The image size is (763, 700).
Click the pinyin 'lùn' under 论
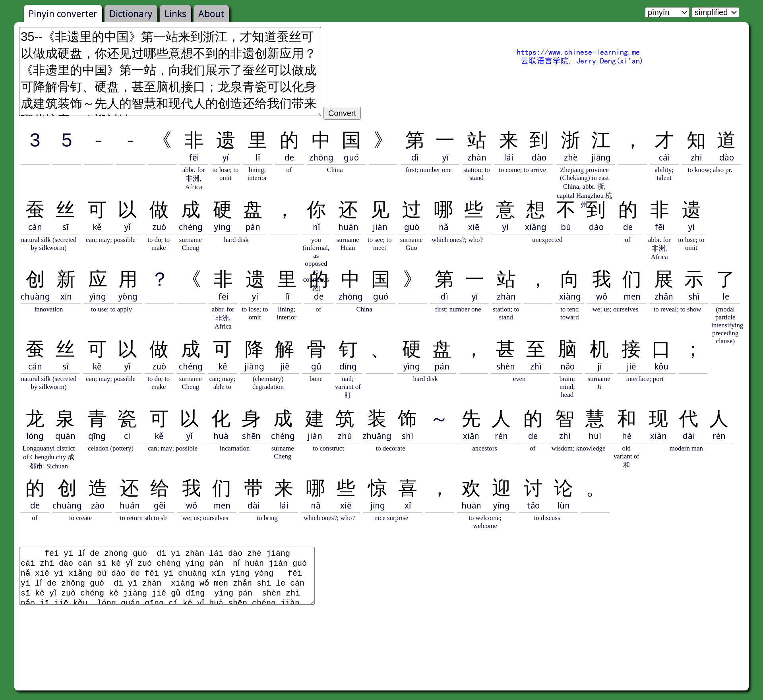coord(564,505)
